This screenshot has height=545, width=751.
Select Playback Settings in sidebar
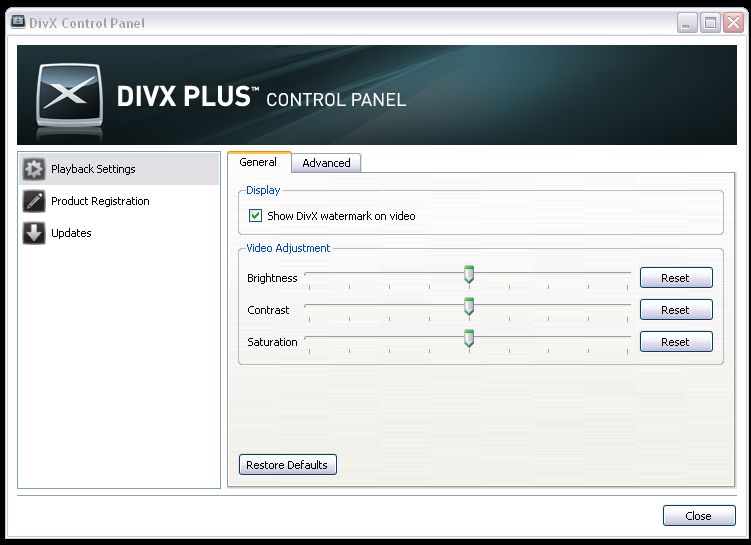pyautogui.click(x=119, y=169)
